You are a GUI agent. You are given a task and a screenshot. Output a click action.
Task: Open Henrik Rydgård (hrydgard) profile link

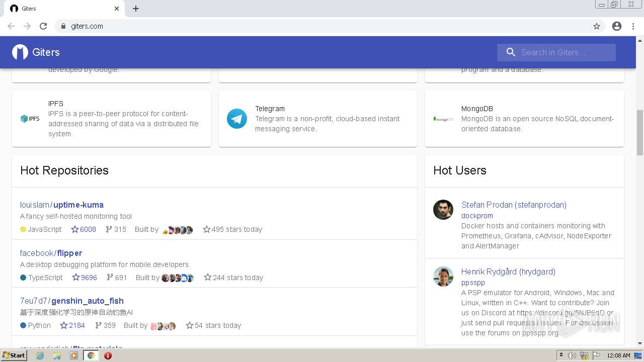[508, 271]
